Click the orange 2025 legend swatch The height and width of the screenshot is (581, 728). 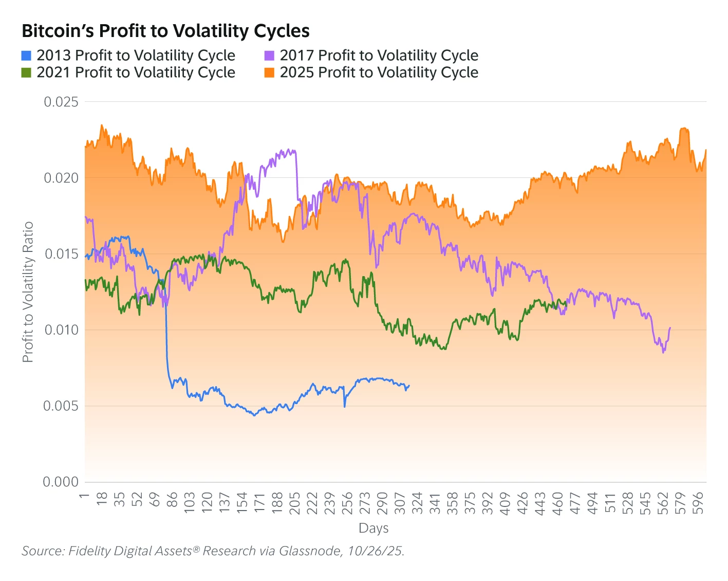tap(269, 72)
